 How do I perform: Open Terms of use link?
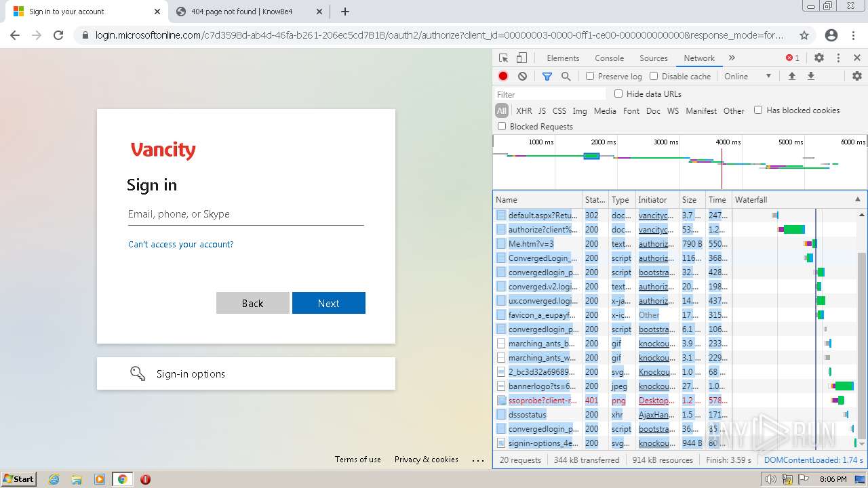[x=358, y=460]
